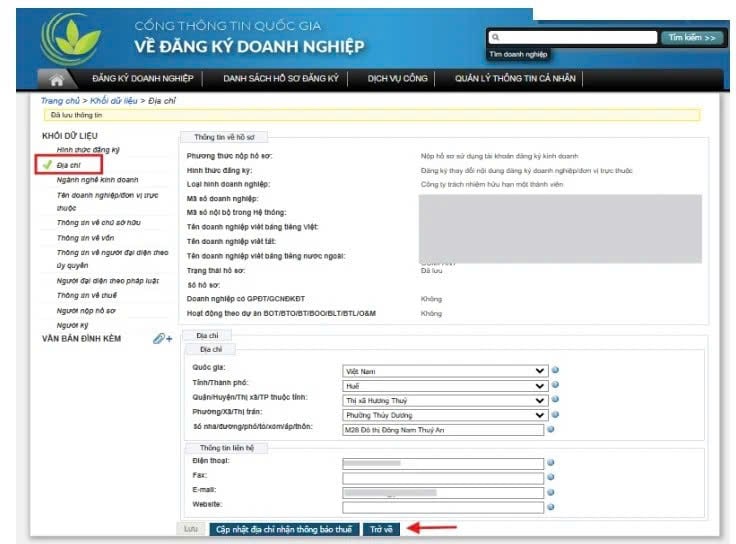Open the DANH SÁCH HỒ SƠ ĐĂNG KÝ menu
736x544 pixels.
281,78
